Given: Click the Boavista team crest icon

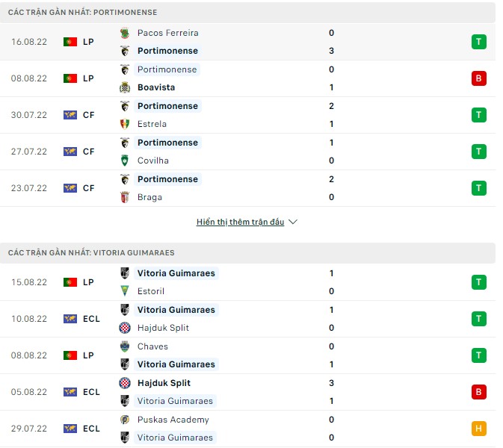Looking at the screenshot, I should pos(125,87).
